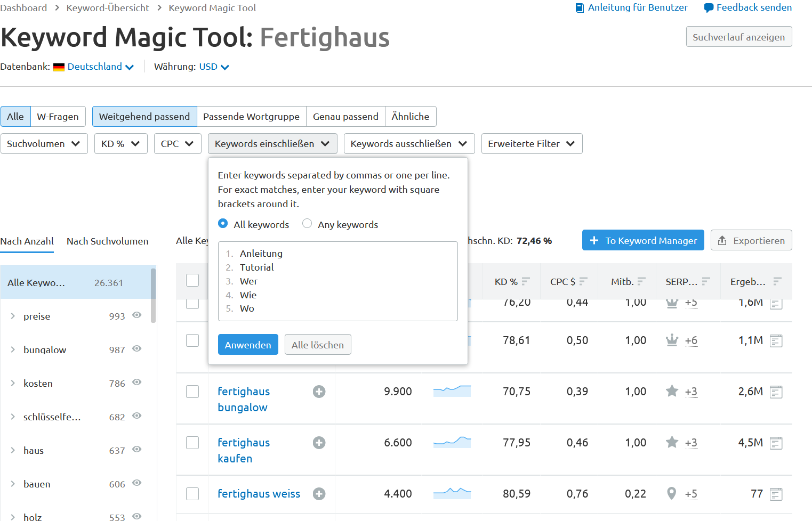Viewport: 812px width, 521px height.
Task: Check the fertighaus bungalow row checkbox
Action: click(192, 392)
